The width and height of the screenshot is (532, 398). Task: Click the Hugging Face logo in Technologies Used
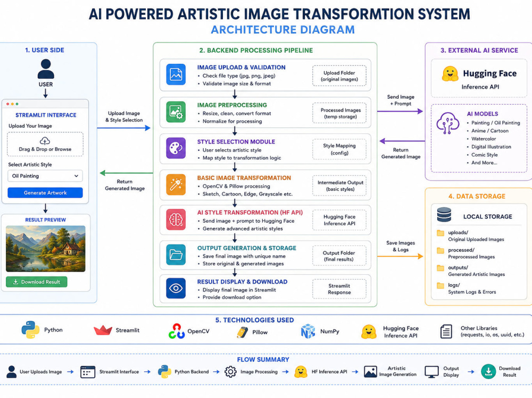(x=369, y=332)
